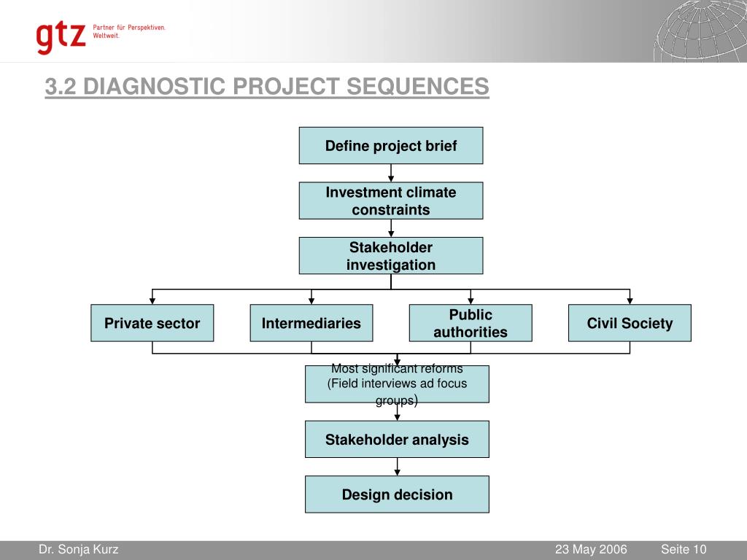747x560 pixels.
Task: Select the Stakeholder analysis box
Action: pos(397,439)
